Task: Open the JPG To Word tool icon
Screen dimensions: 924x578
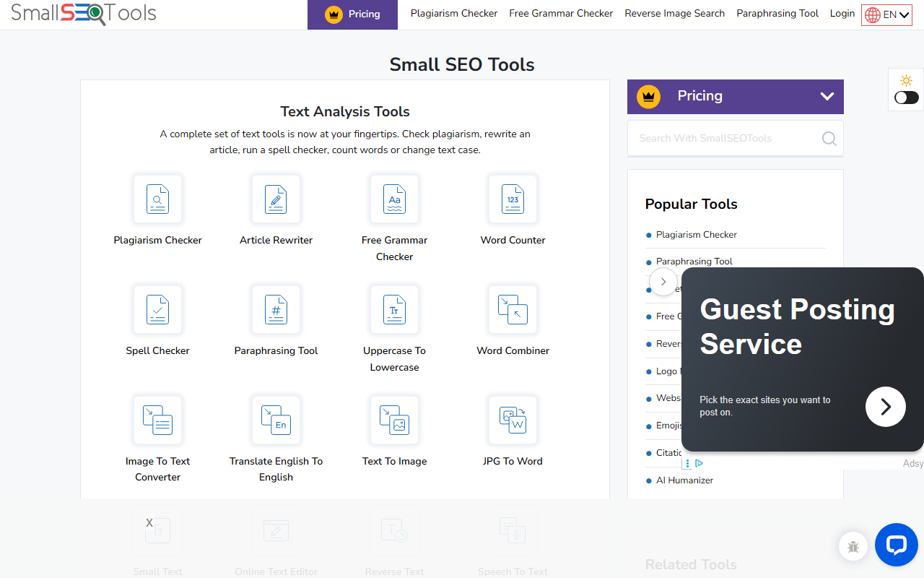Action: click(x=513, y=420)
